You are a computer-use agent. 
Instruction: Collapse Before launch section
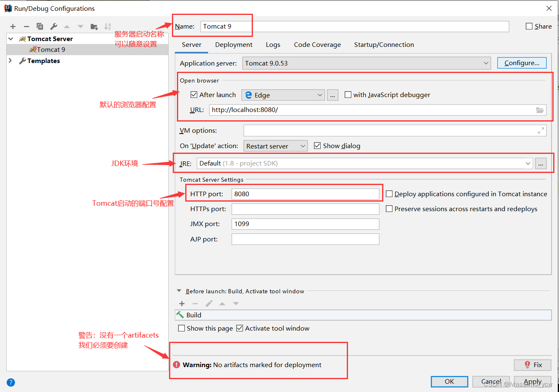pyautogui.click(x=179, y=291)
